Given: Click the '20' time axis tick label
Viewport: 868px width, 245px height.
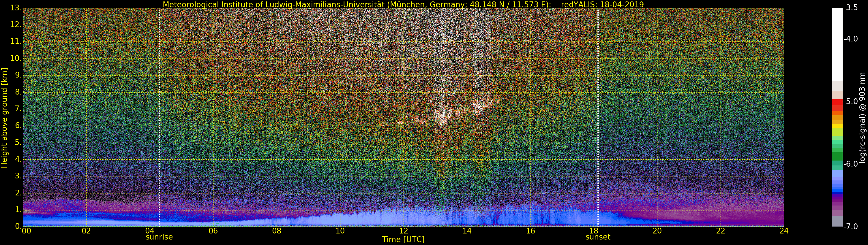Looking at the screenshot, I should click(657, 231).
